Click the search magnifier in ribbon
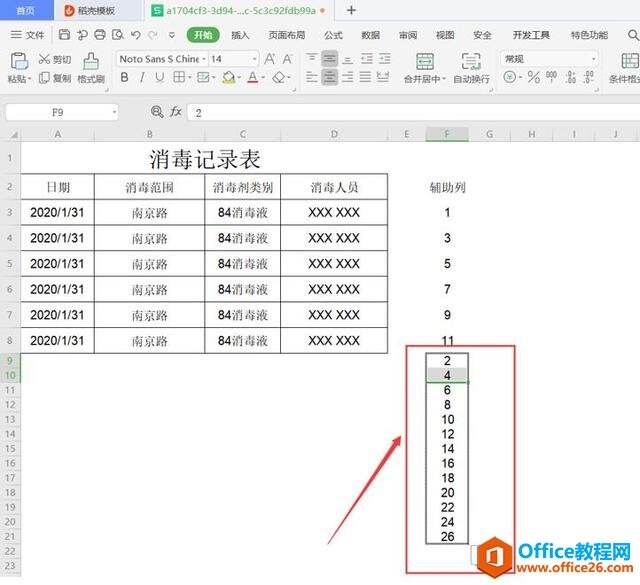The height and width of the screenshot is (585, 640). point(633,35)
